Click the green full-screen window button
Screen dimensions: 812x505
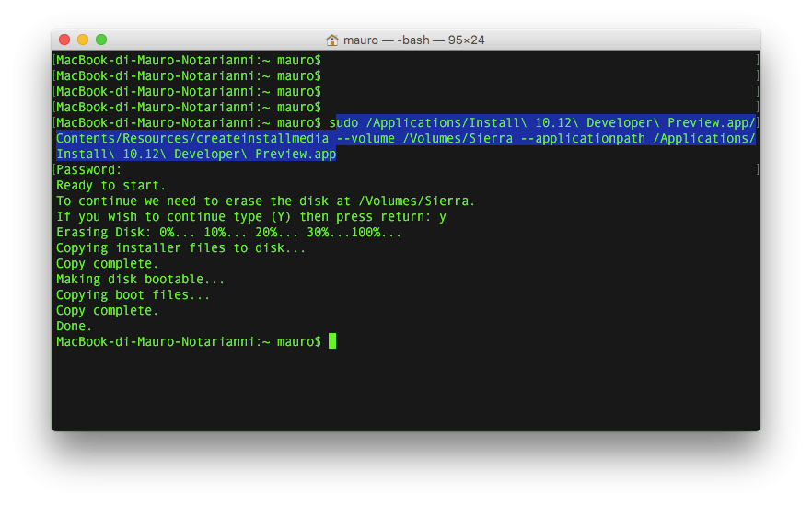pyautogui.click(x=101, y=40)
